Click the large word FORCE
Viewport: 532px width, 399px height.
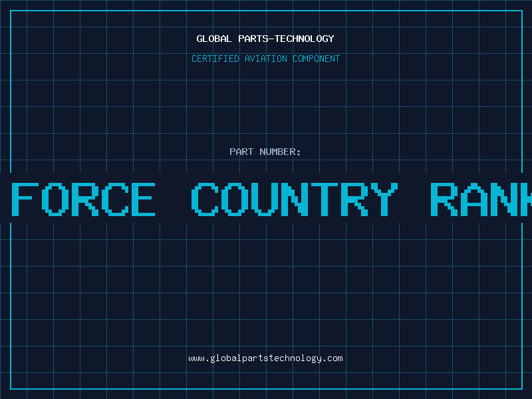84,199
